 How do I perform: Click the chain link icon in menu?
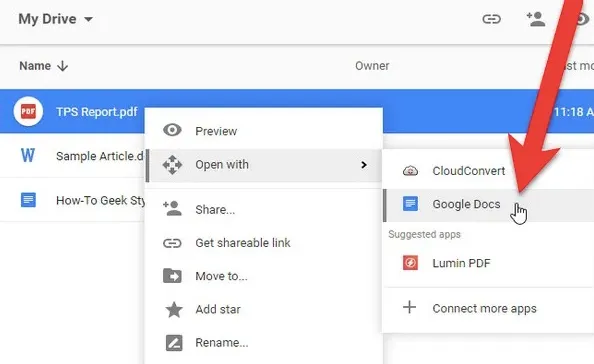point(172,243)
